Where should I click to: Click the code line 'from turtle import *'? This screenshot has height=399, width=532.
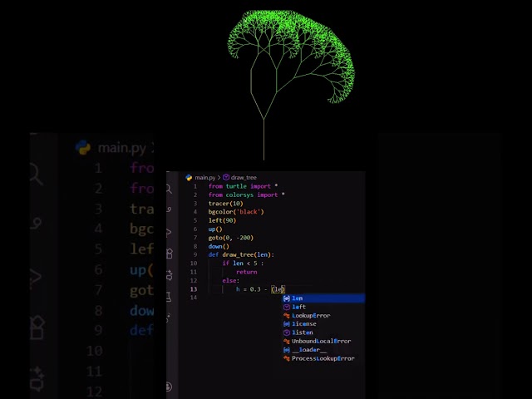pos(243,186)
